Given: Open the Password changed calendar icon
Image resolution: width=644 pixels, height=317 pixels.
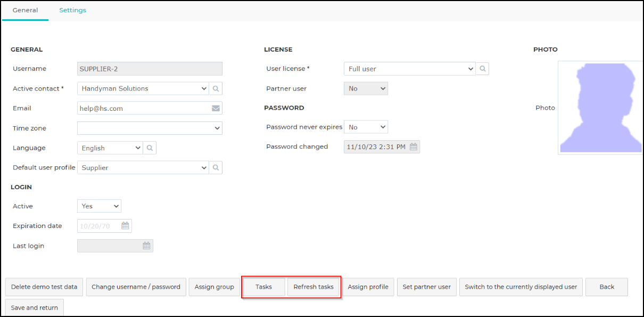Looking at the screenshot, I should [414, 147].
